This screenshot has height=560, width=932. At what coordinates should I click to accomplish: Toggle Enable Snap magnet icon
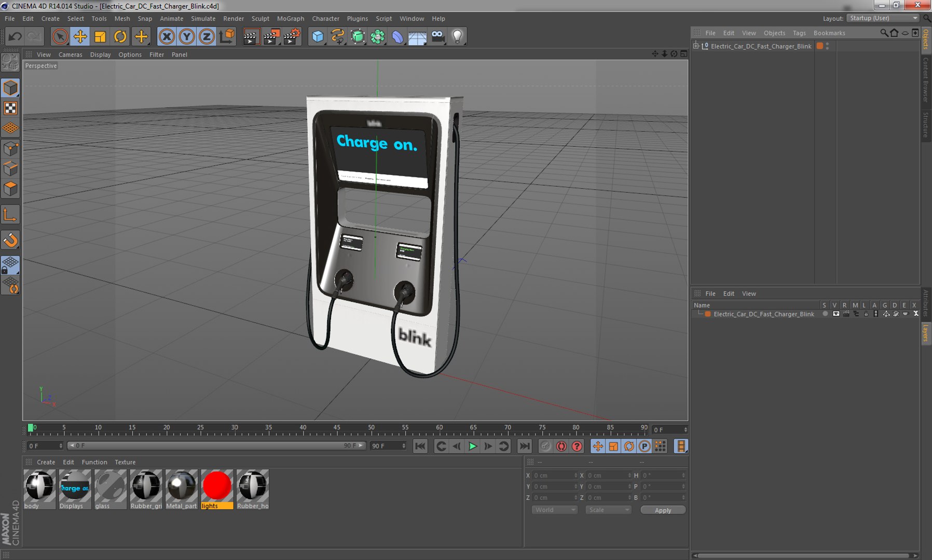pos(10,240)
